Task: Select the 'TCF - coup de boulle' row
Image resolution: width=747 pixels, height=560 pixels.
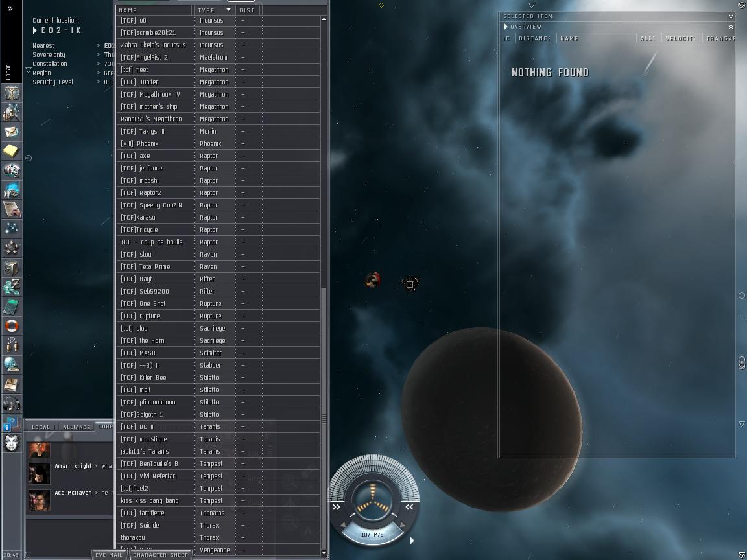Action: coord(218,242)
